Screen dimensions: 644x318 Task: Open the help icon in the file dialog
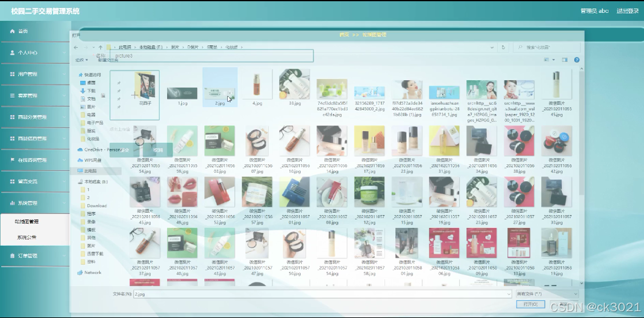point(577,60)
